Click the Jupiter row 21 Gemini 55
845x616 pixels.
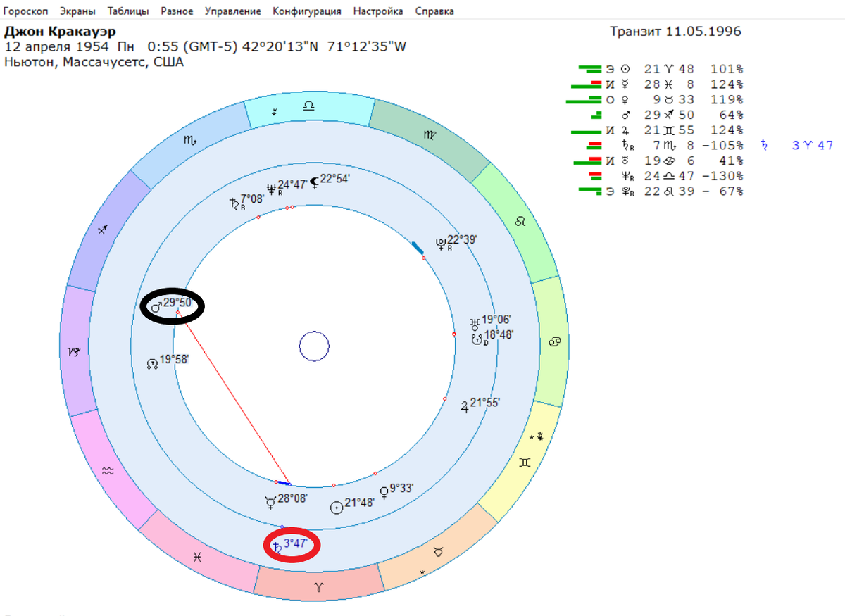point(656,130)
